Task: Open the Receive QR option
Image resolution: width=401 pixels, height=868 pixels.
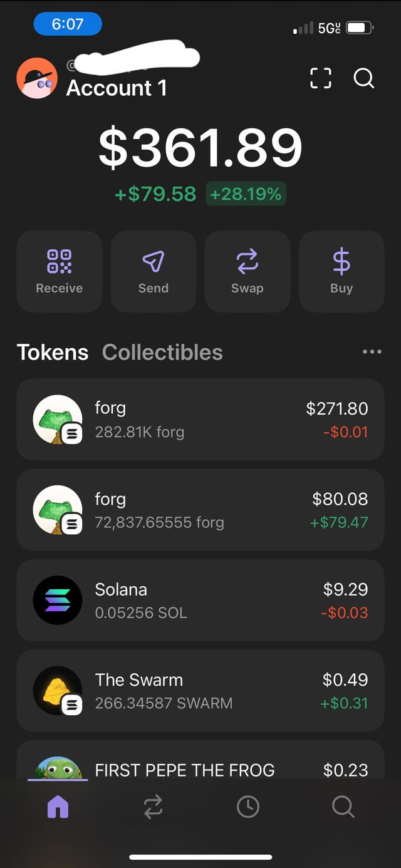Action: point(60,271)
